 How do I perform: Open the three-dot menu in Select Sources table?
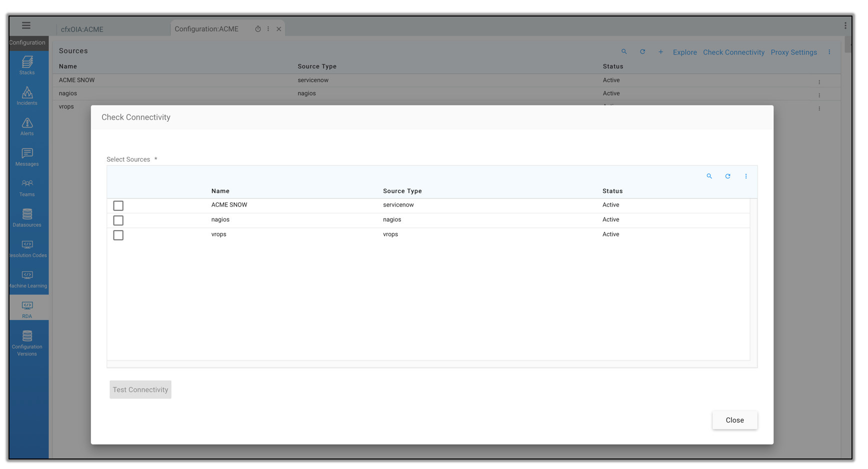(x=746, y=176)
